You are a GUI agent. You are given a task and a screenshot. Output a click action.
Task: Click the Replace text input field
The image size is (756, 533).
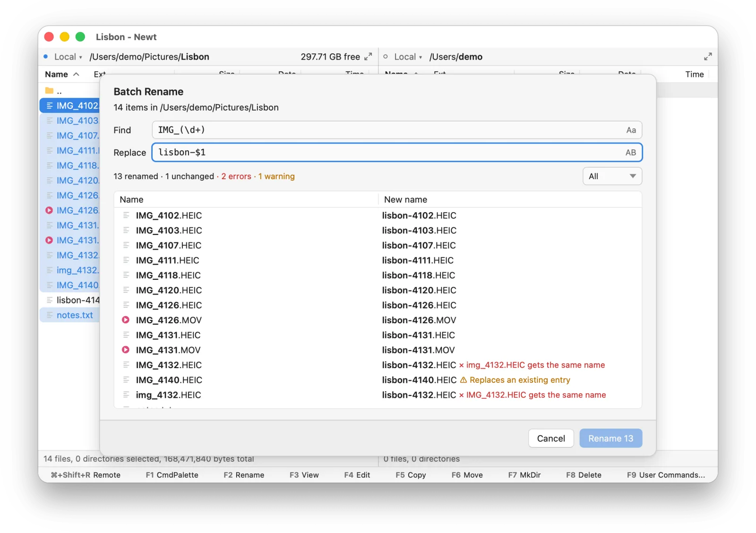click(x=397, y=153)
